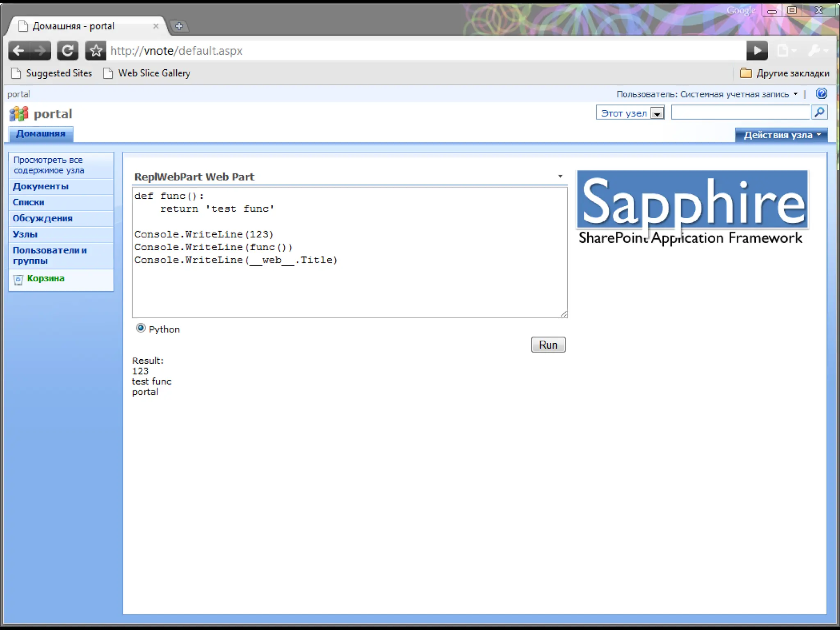Click the browser forward arrow button

[40, 51]
